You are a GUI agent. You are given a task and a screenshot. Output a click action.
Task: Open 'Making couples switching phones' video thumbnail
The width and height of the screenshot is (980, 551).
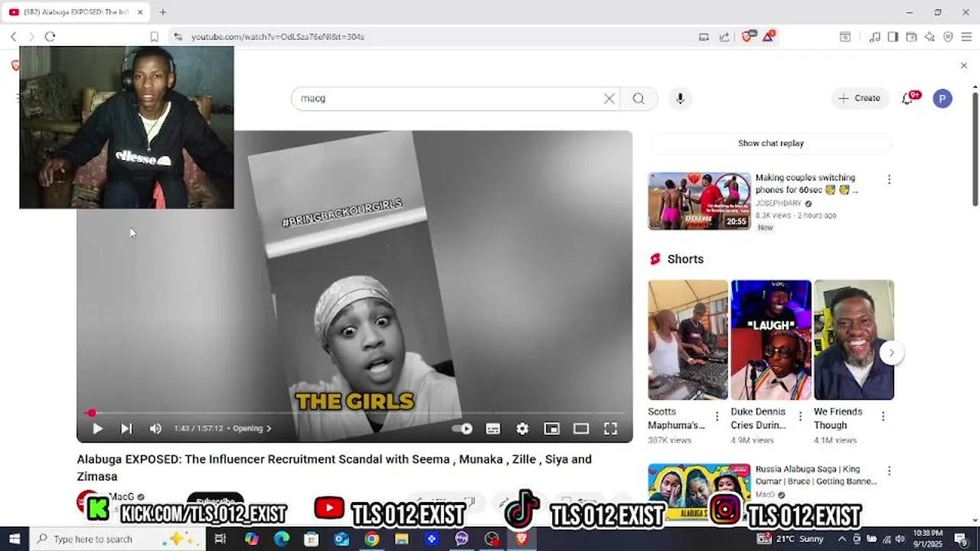[699, 201]
